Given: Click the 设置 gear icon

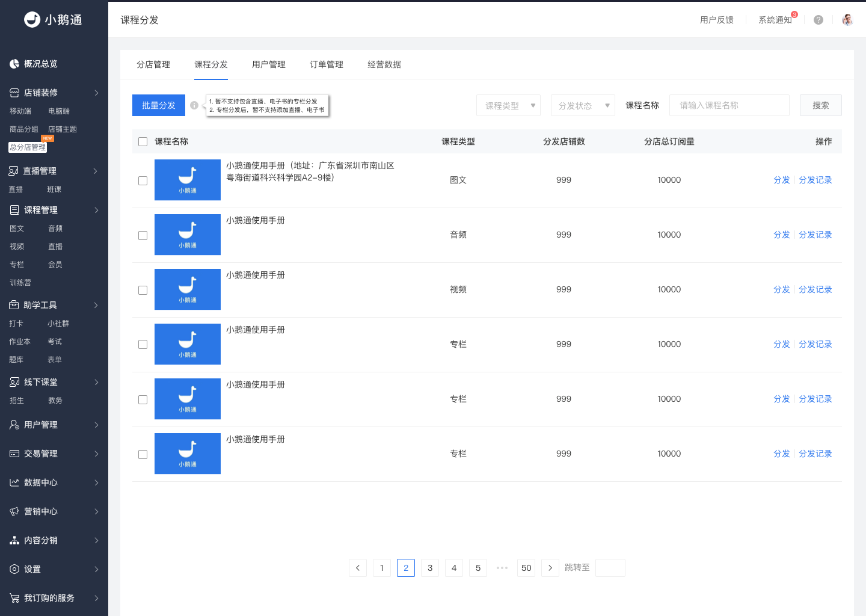Looking at the screenshot, I should [x=14, y=569].
